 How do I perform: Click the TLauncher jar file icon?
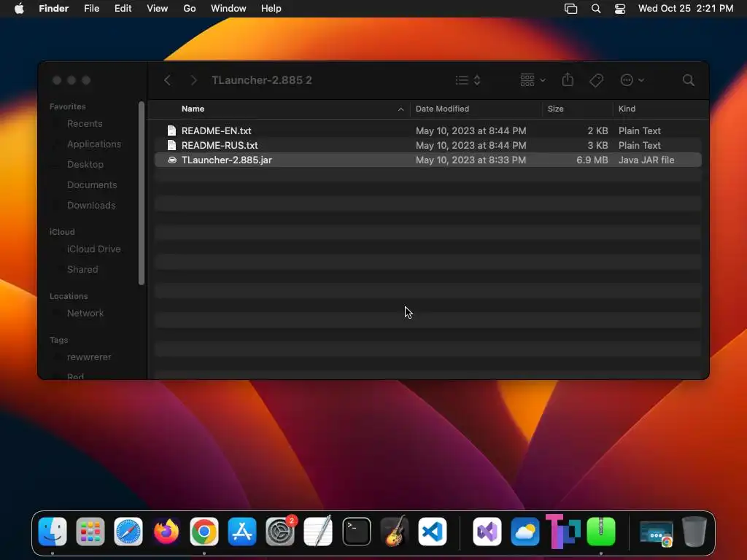[172, 160]
